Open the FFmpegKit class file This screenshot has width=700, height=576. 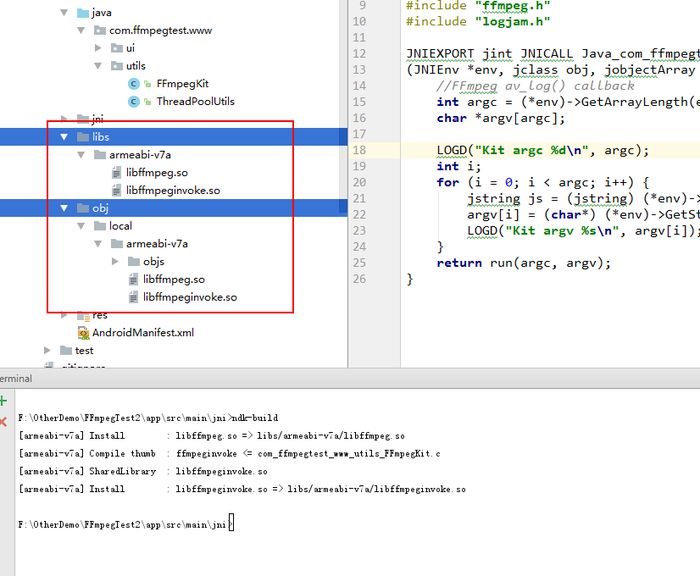point(182,84)
